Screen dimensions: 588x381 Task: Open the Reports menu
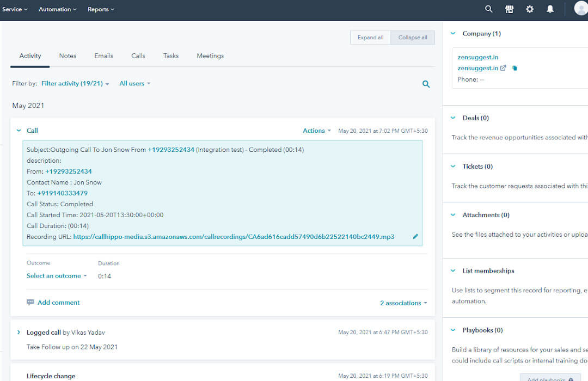pos(101,9)
